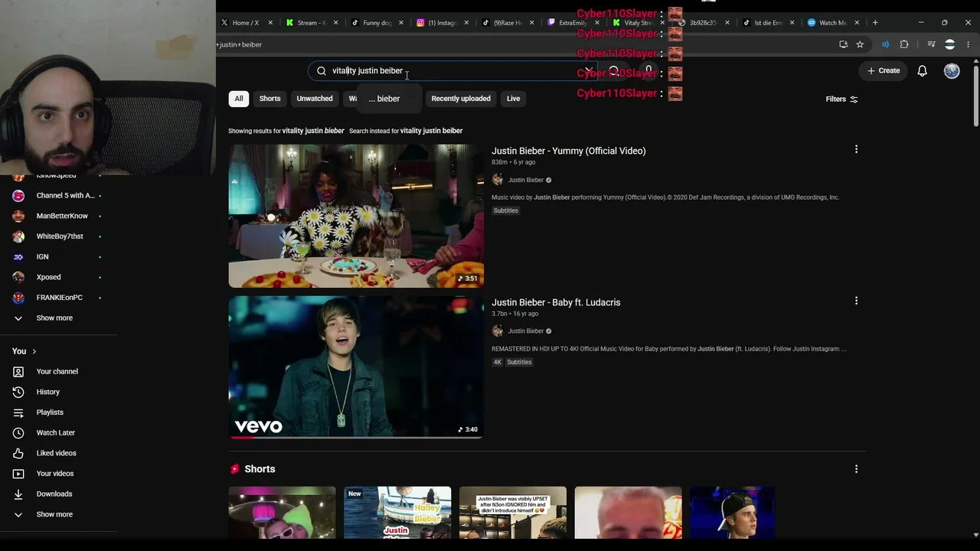The image size is (980, 551).
Task: Open a new browser tab
Action: [x=875, y=23]
